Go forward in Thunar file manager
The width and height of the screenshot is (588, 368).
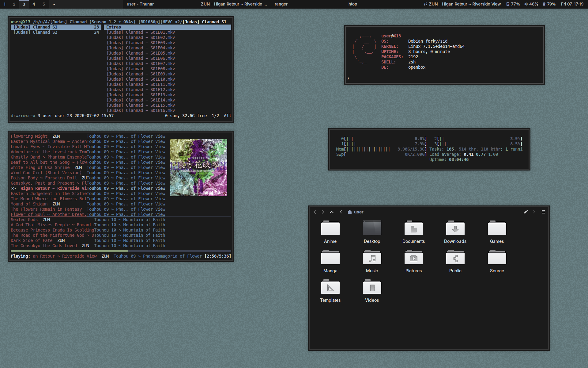[x=323, y=212]
